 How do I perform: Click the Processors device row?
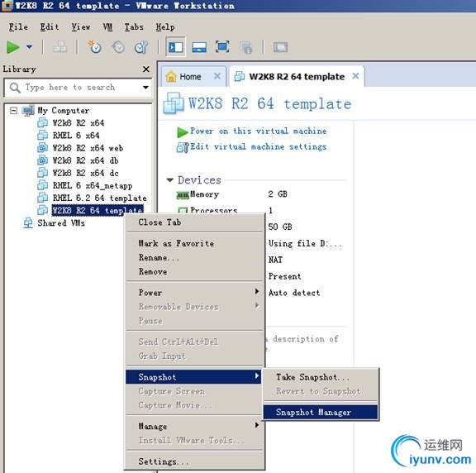[225, 210]
